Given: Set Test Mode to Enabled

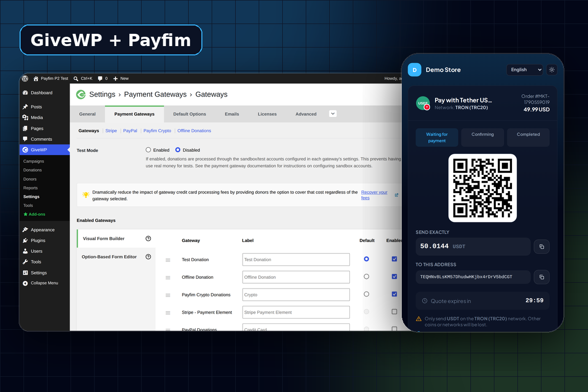Looking at the screenshot, I should (148, 150).
